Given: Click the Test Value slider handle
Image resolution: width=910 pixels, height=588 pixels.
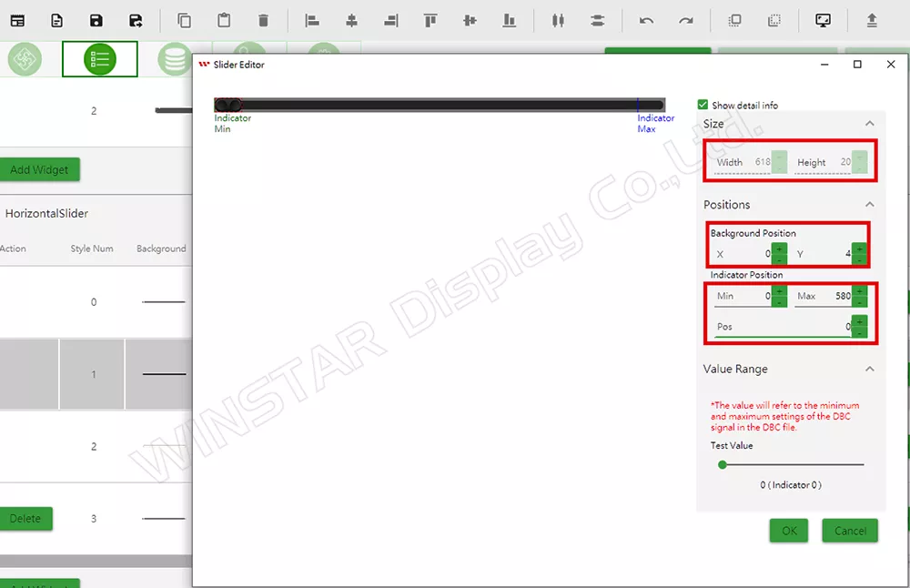Looking at the screenshot, I should [723, 464].
